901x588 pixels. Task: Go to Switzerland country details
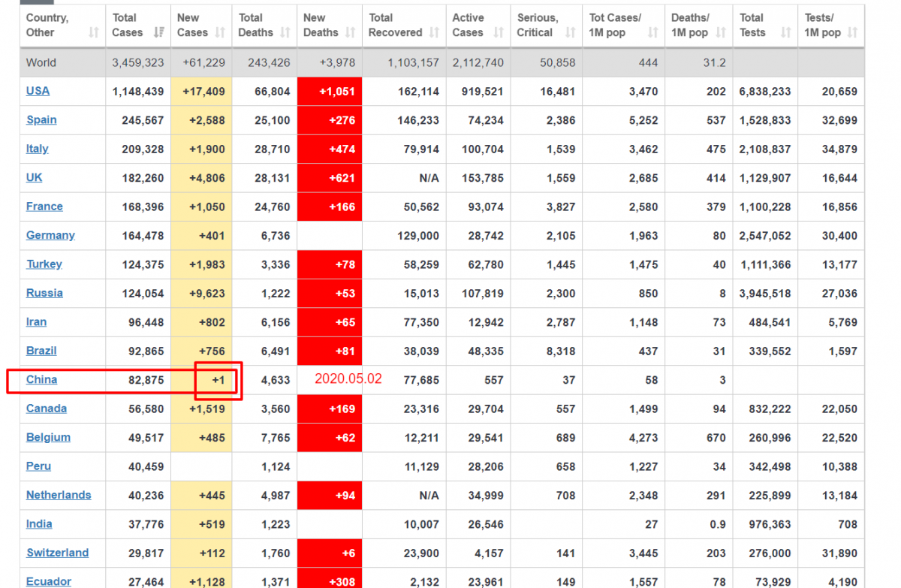57,553
